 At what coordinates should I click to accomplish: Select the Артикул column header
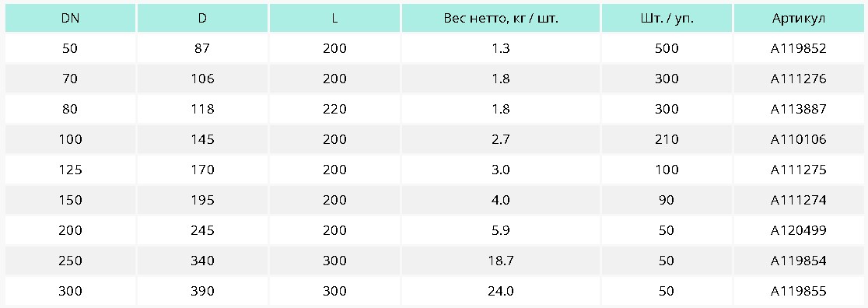(799, 18)
